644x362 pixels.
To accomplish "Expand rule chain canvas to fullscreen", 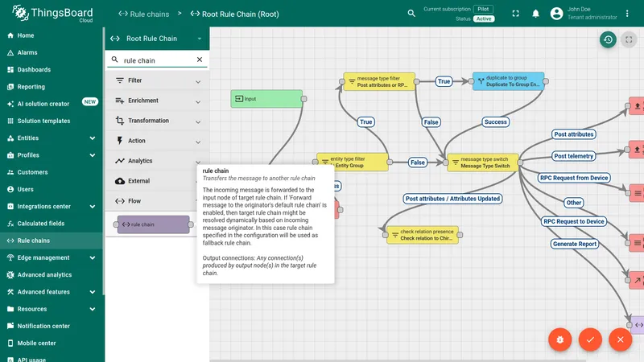I will tap(629, 39).
